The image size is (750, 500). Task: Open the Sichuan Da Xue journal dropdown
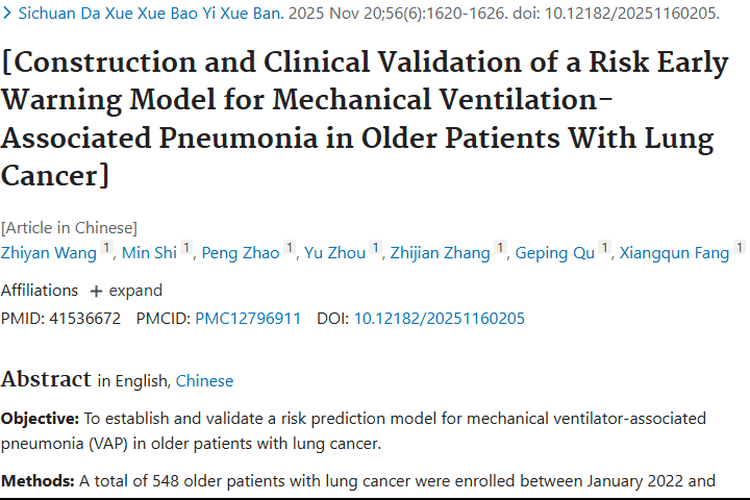tap(150, 15)
